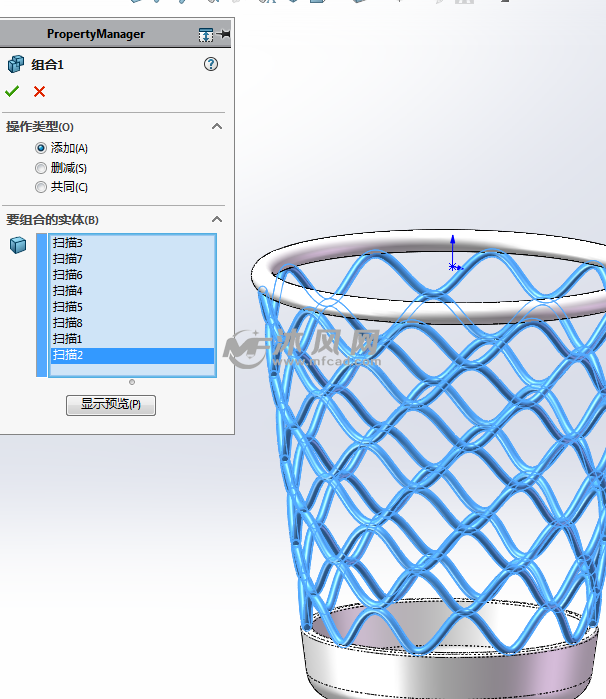Select highlighted 扫描2 in the bodies list
This screenshot has height=699, width=606.
pos(132,355)
